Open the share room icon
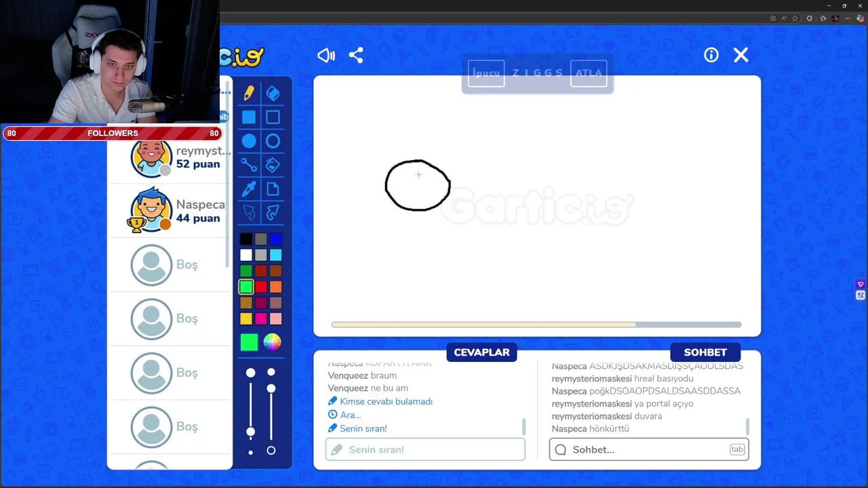Image resolution: width=868 pixels, height=488 pixels. [356, 56]
